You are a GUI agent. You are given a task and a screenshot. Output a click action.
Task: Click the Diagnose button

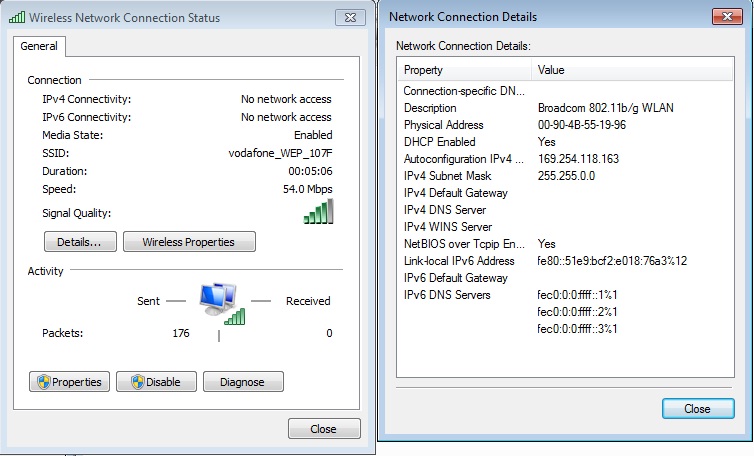pyautogui.click(x=243, y=382)
